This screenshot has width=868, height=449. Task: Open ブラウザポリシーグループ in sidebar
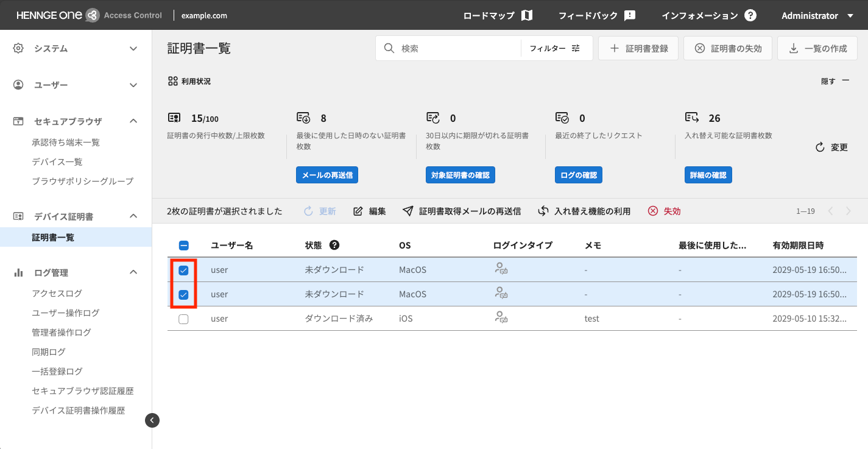83,182
